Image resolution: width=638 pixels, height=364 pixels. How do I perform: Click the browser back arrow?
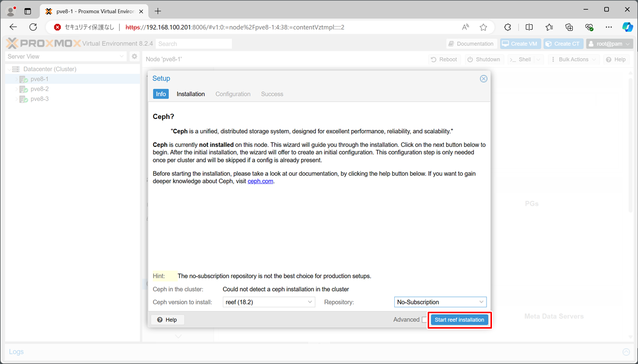13,27
